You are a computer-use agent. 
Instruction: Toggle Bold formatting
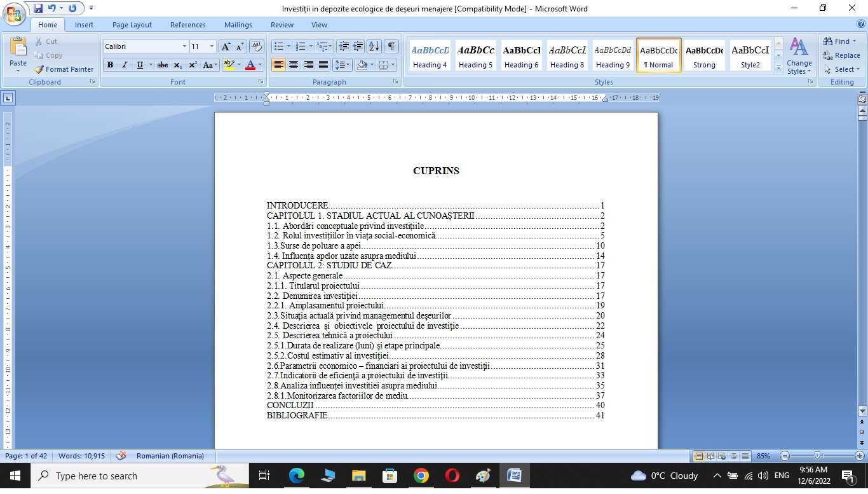(110, 65)
